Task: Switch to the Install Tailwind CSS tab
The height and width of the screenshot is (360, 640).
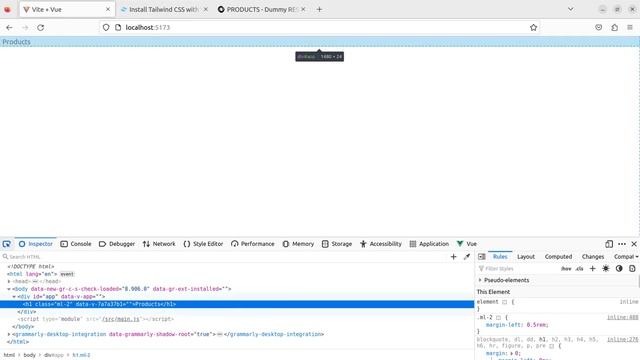Action: [164, 9]
